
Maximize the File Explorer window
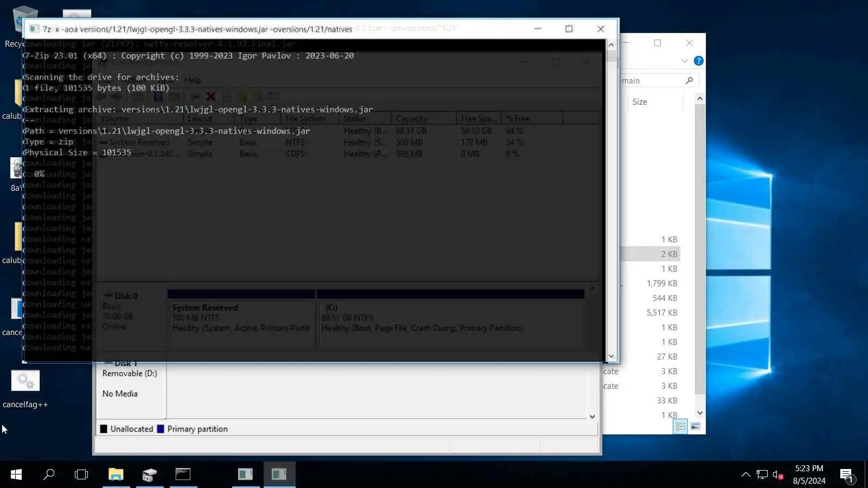pos(658,43)
